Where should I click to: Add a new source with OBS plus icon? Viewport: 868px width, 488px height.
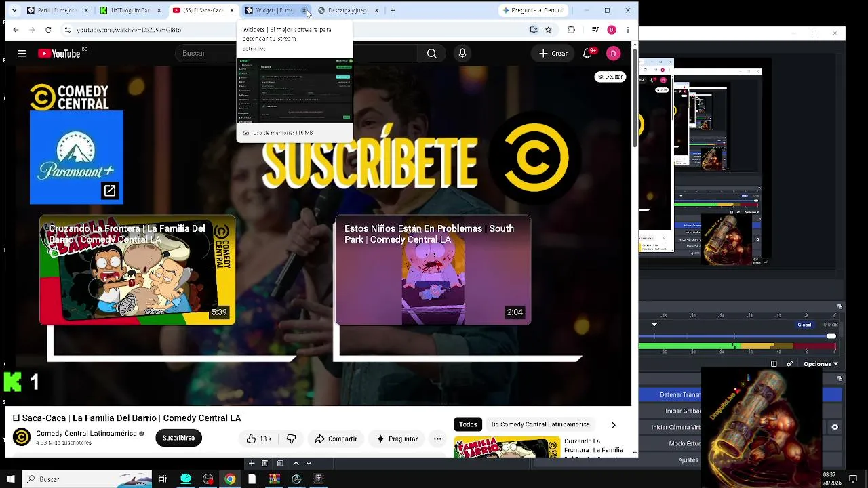[x=252, y=463]
